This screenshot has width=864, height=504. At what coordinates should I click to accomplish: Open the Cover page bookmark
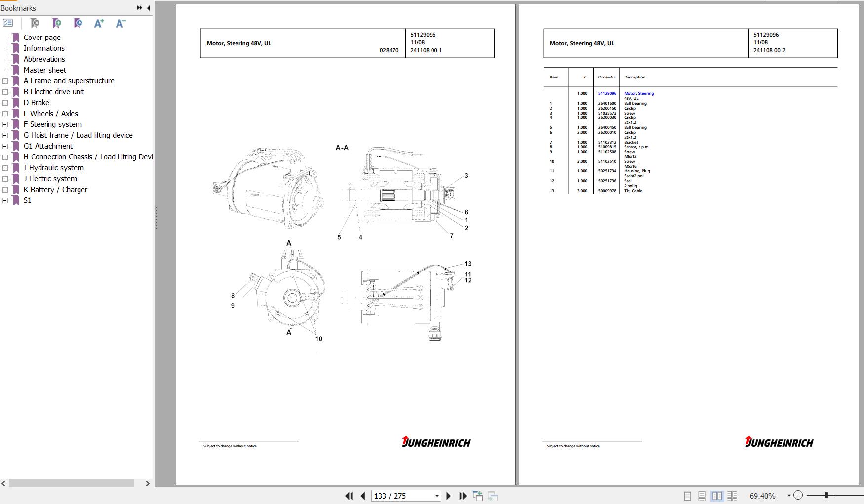42,38
